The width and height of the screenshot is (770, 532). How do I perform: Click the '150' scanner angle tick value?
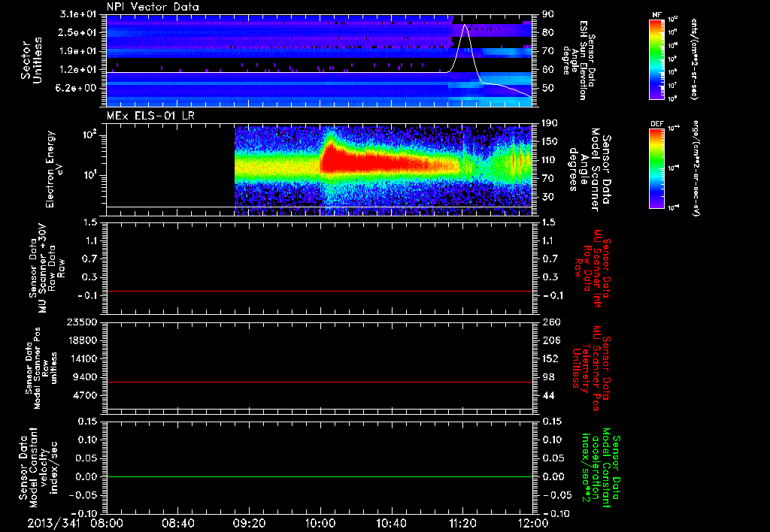pos(550,141)
